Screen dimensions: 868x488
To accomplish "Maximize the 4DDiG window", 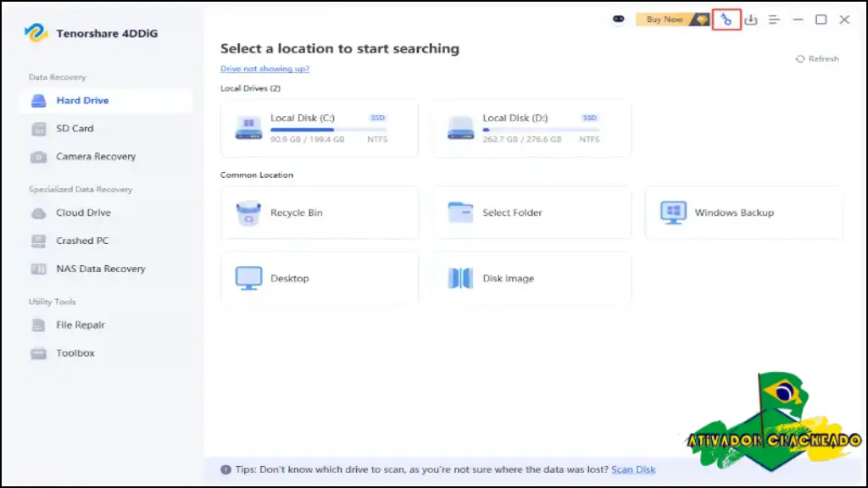I will (821, 20).
